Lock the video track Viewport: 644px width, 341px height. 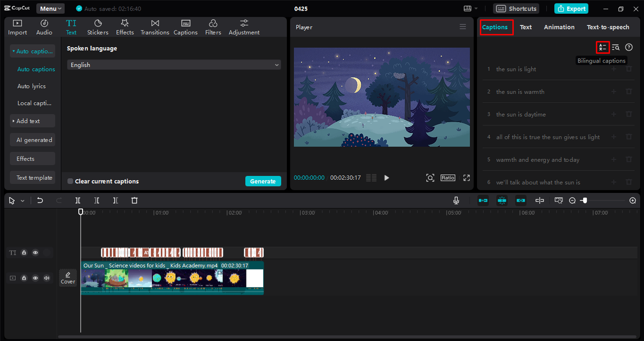[24, 278]
